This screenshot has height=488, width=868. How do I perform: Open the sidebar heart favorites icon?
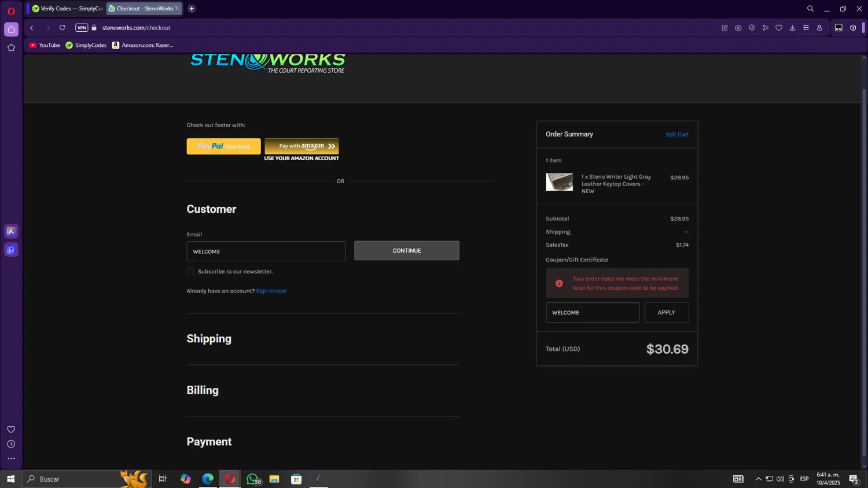[x=11, y=430]
